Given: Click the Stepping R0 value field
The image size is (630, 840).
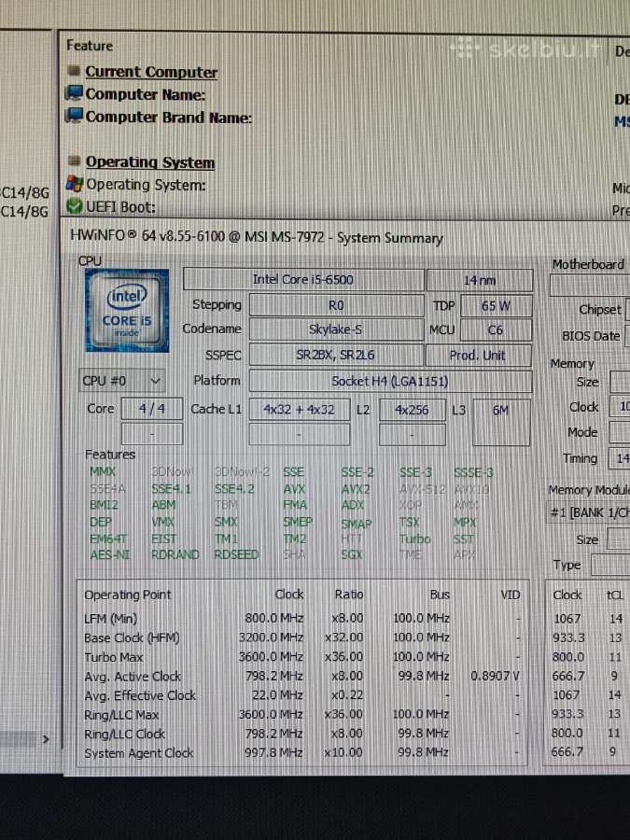Looking at the screenshot, I should coord(336,305).
